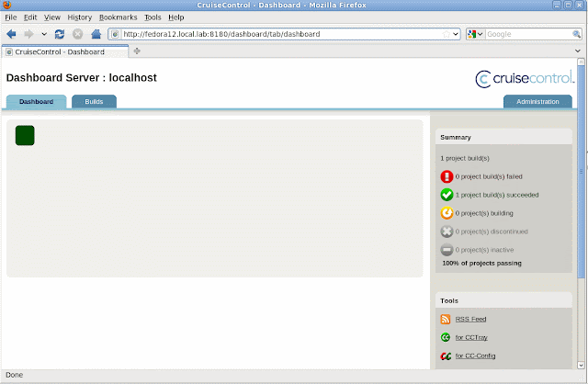This screenshot has width=588, height=384.
Task: Click the vertical scrollbar thumb
Action: coord(581,172)
